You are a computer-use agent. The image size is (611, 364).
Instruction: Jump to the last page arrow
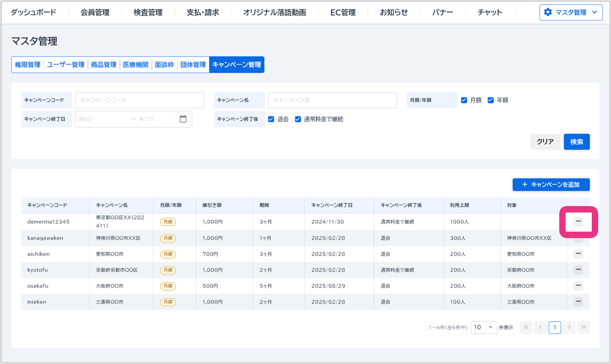tap(583, 327)
